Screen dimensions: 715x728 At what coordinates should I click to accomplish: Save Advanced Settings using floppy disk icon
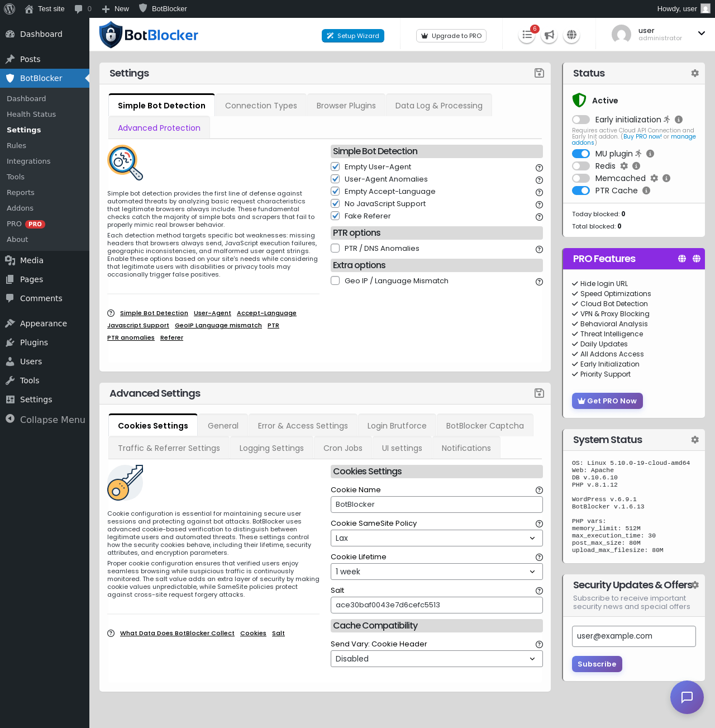click(539, 393)
